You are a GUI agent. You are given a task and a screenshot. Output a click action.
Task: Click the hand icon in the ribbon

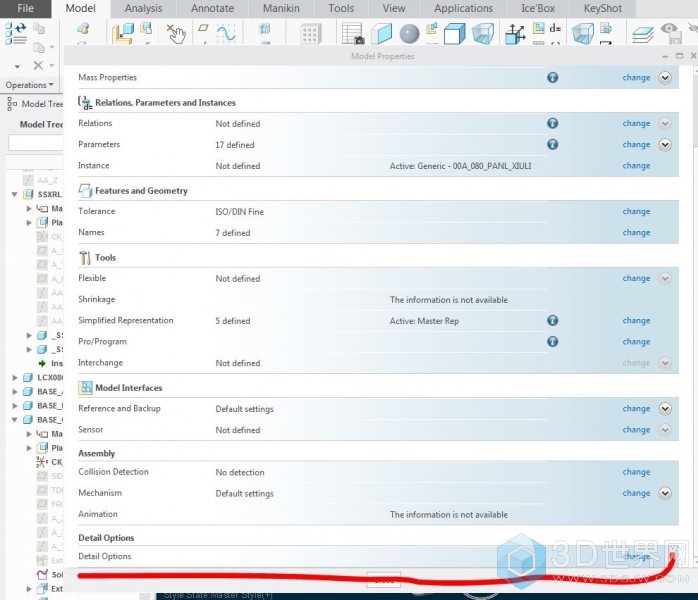click(177, 35)
